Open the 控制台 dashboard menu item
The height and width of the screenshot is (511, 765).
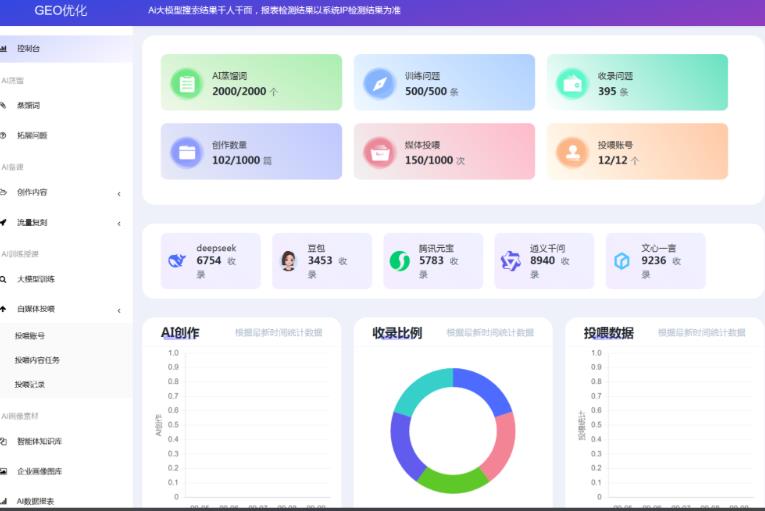click(66, 48)
